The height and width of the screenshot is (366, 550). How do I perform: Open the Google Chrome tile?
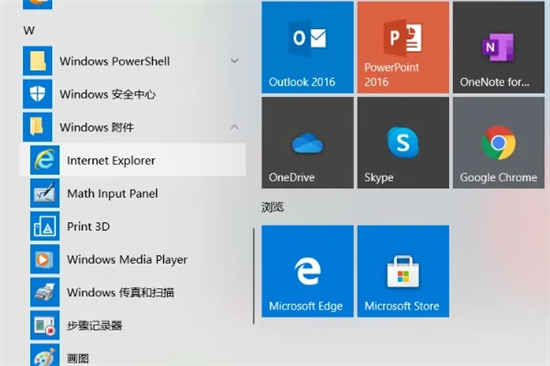(x=498, y=143)
